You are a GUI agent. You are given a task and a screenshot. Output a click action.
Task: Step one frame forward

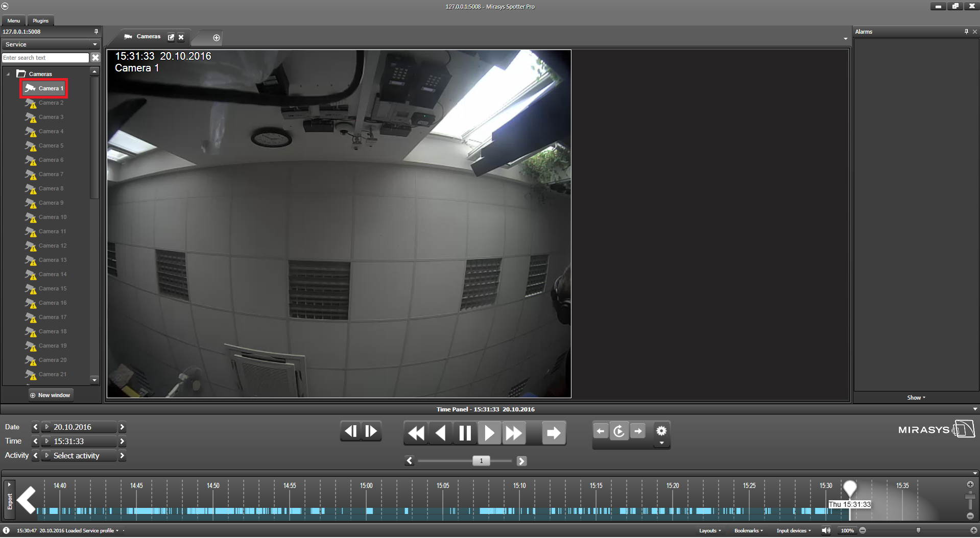(x=371, y=432)
